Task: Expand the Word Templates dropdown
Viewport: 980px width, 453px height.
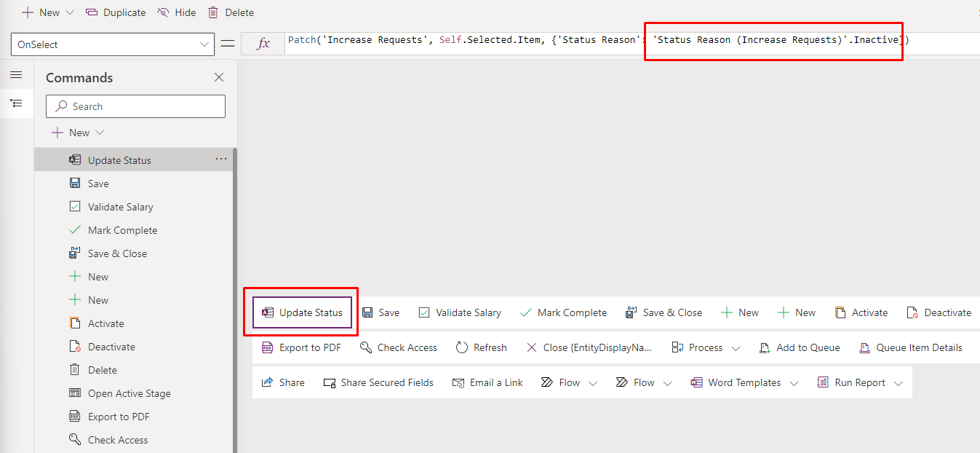Action: [x=793, y=383]
